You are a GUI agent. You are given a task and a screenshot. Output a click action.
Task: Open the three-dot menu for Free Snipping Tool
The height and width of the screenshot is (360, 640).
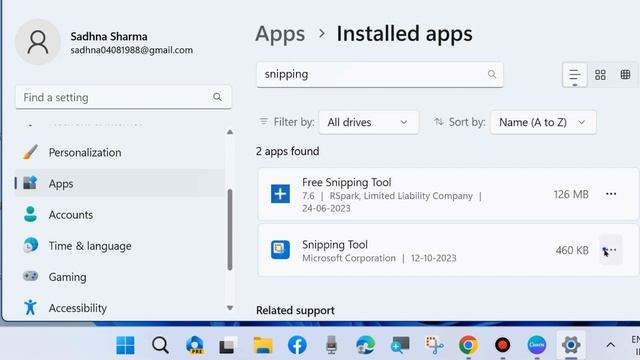click(611, 194)
